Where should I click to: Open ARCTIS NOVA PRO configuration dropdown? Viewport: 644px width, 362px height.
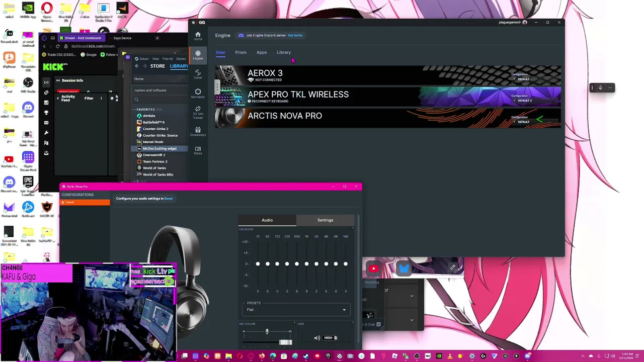[x=521, y=122]
